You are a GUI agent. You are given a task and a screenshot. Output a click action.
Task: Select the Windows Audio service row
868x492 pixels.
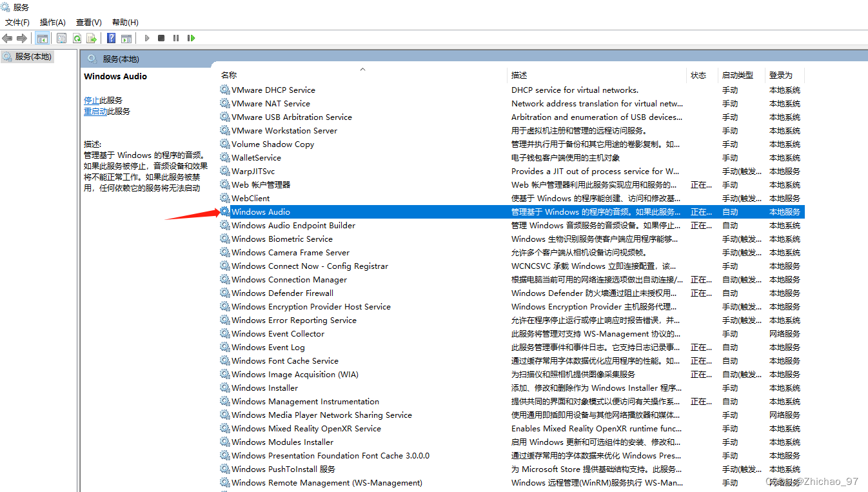[x=511, y=212]
